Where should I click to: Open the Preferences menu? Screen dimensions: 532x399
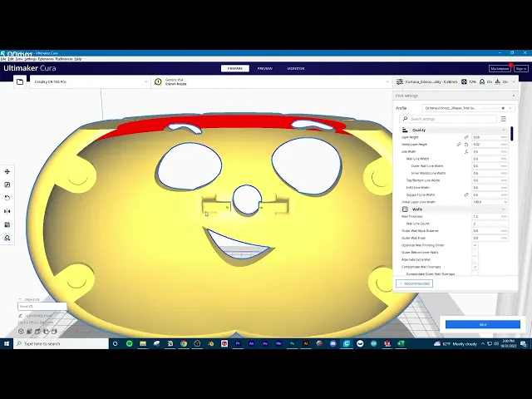[64, 59]
